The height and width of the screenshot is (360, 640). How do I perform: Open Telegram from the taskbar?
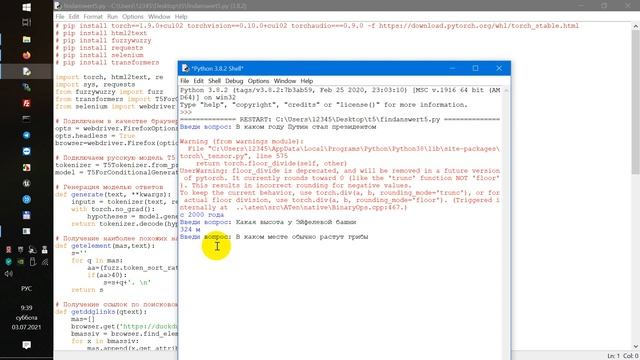(x=27, y=135)
